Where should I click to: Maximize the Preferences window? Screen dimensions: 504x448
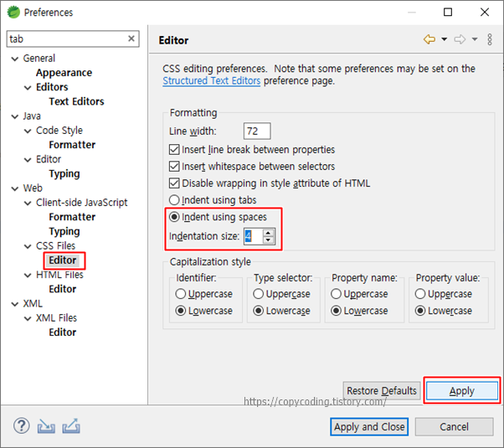point(448,13)
